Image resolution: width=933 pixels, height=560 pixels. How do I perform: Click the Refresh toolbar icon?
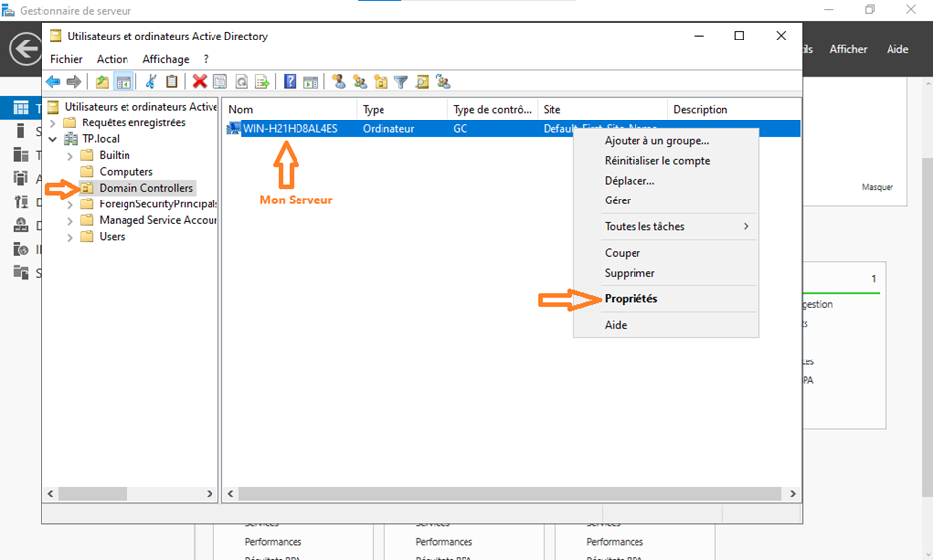[x=241, y=81]
